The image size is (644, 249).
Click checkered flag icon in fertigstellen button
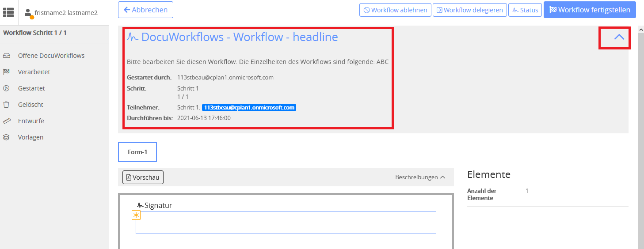coord(553,10)
